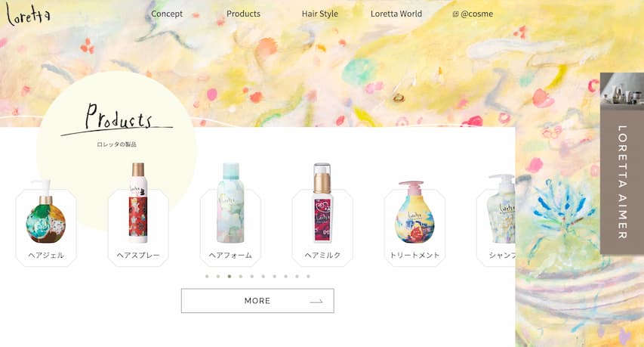Screen dimensions: 644x347
Task: Select the fifth carousel pagination dot
Action: click(x=251, y=276)
